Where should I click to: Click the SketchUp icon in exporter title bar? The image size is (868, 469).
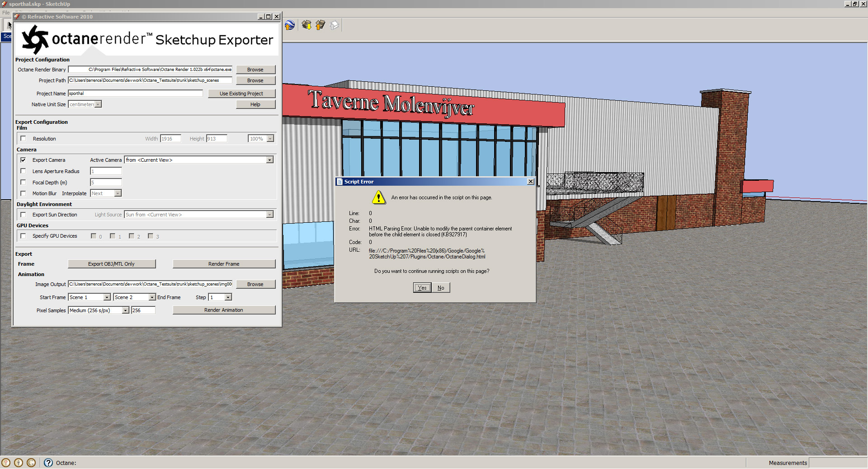pos(17,17)
